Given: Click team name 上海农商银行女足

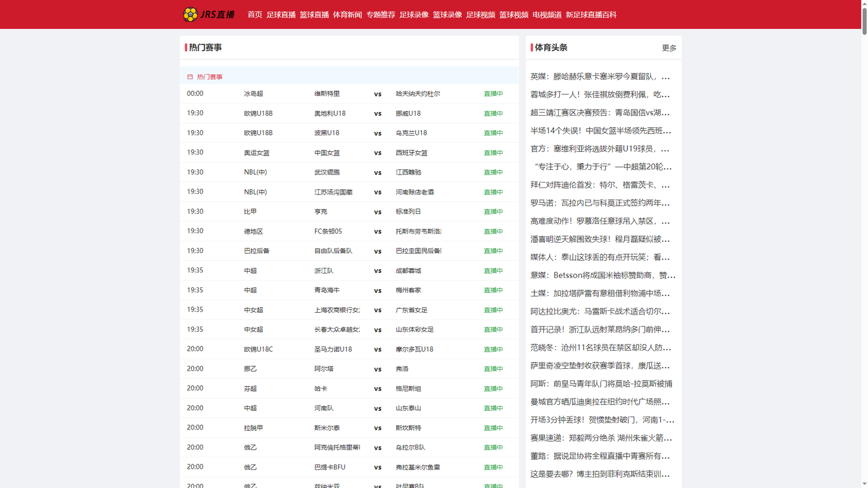Looking at the screenshot, I should tap(337, 310).
